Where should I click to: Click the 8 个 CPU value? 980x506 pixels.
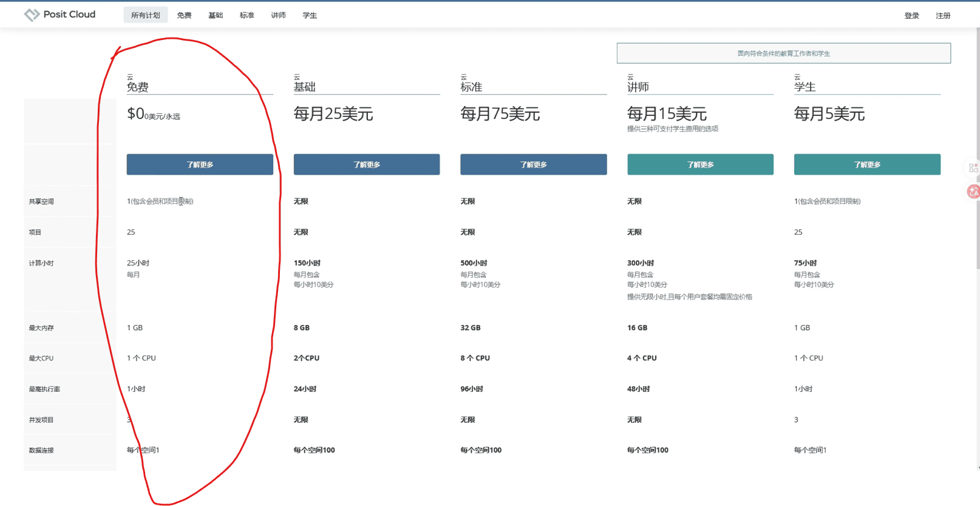tap(475, 358)
